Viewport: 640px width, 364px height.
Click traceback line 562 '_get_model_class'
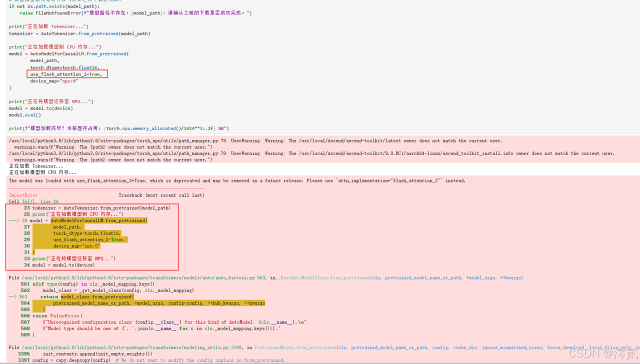pyautogui.click(x=107, y=290)
